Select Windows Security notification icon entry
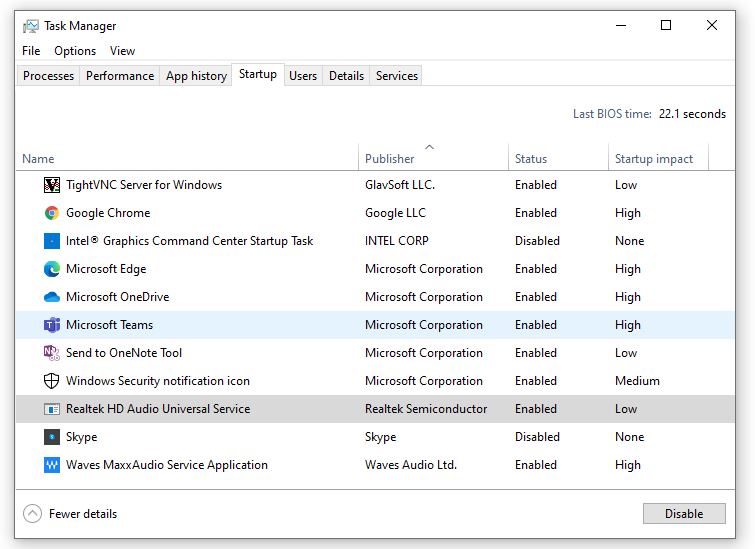The height and width of the screenshot is (549, 755). (x=157, y=381)
